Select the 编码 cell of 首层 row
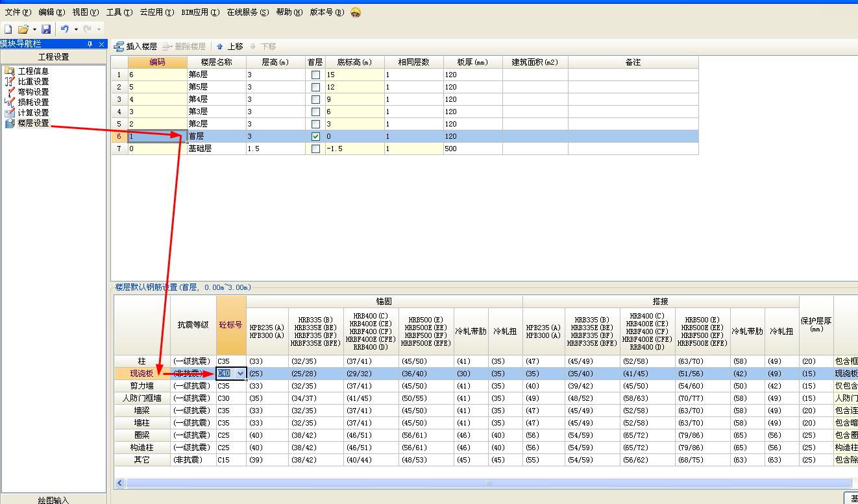 (x=157, y=137)
